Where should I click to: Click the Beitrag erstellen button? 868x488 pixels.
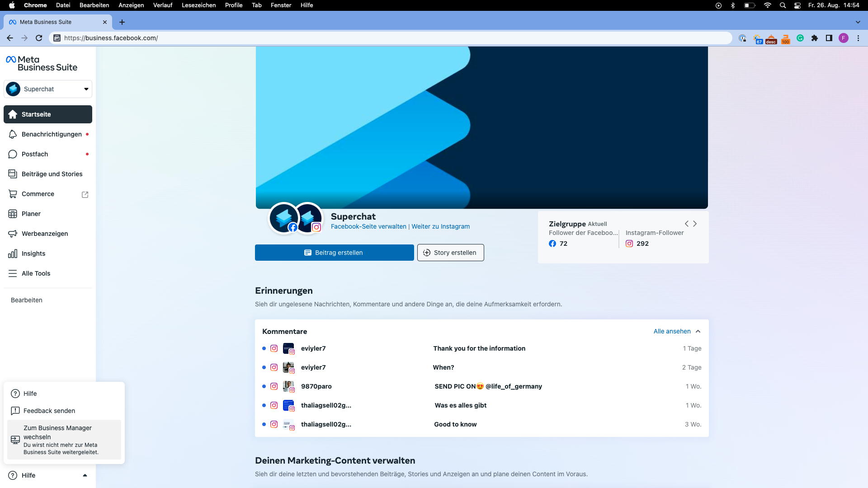[x=334, y=253]
